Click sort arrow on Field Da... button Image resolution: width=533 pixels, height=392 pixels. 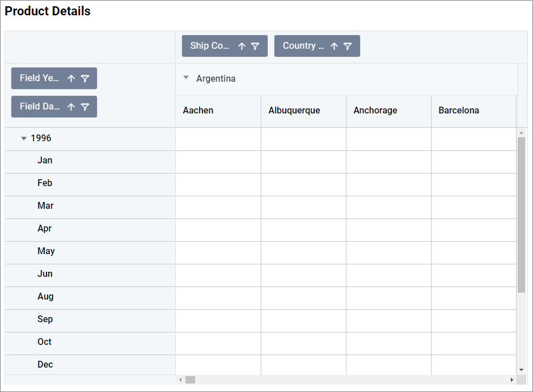coord(71,107)
